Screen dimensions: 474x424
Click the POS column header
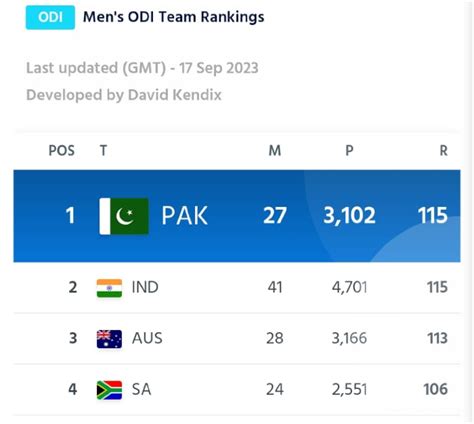click(62, 151)
